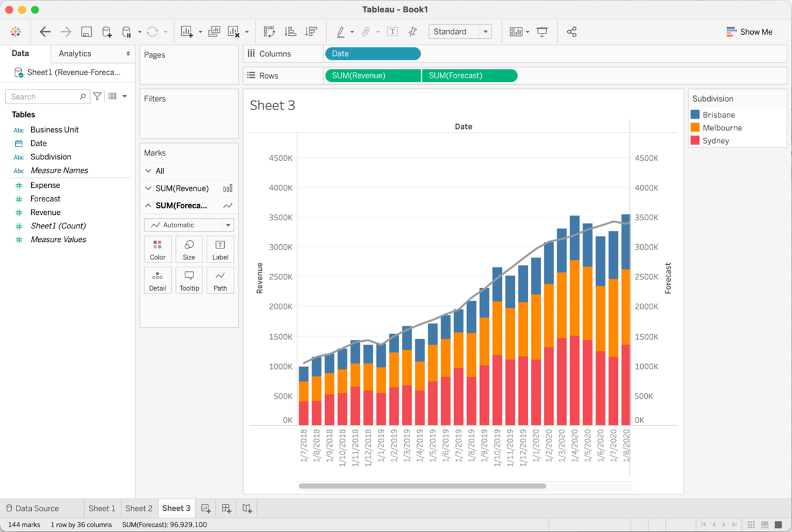Open the Color shelf on the Marks card
The height and width of the screenshot is (532, 792).
coord(158,248)
